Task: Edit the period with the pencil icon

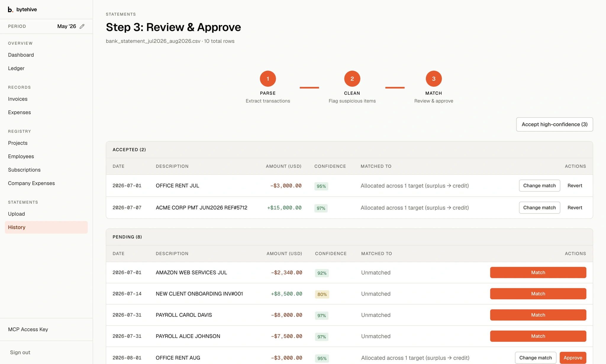Action: tap(82, 26)
